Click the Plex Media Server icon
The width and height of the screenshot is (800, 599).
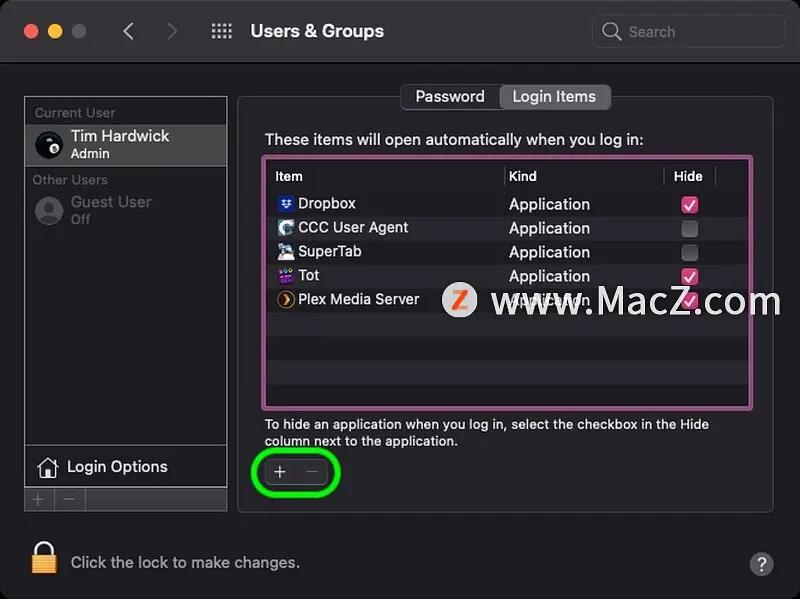(286, 300)
